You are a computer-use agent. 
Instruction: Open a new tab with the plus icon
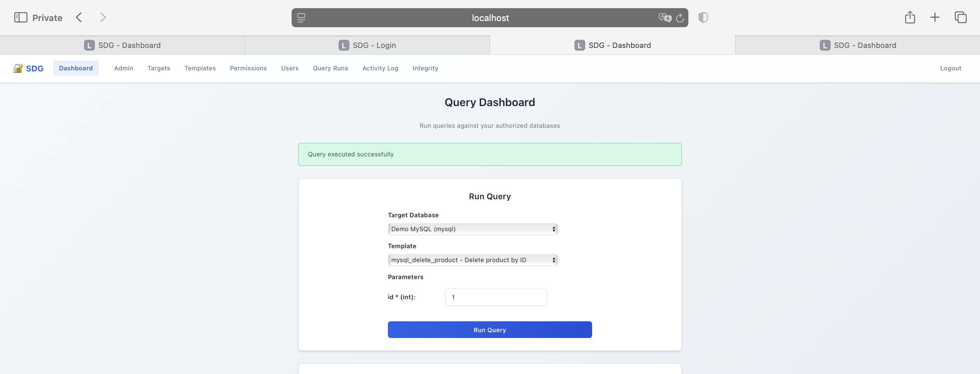pos(935,17)
